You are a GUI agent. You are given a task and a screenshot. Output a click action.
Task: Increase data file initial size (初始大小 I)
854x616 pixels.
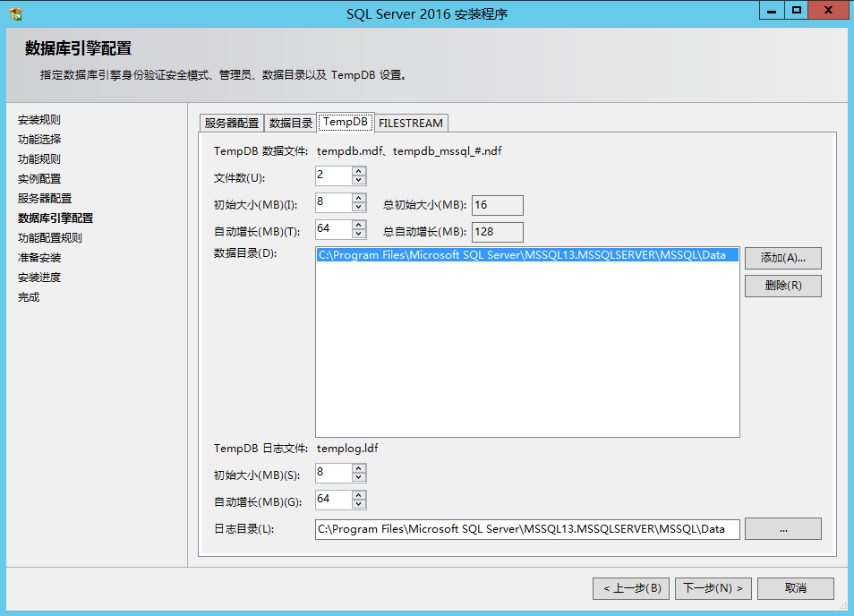tap(358, 198)
